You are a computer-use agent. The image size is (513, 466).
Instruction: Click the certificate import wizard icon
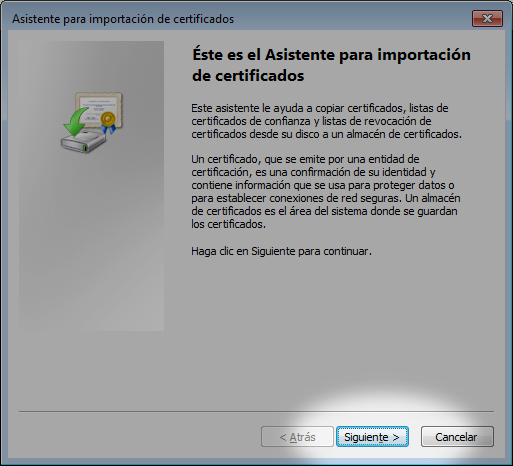pyautogui.click(x=92, y=122)
